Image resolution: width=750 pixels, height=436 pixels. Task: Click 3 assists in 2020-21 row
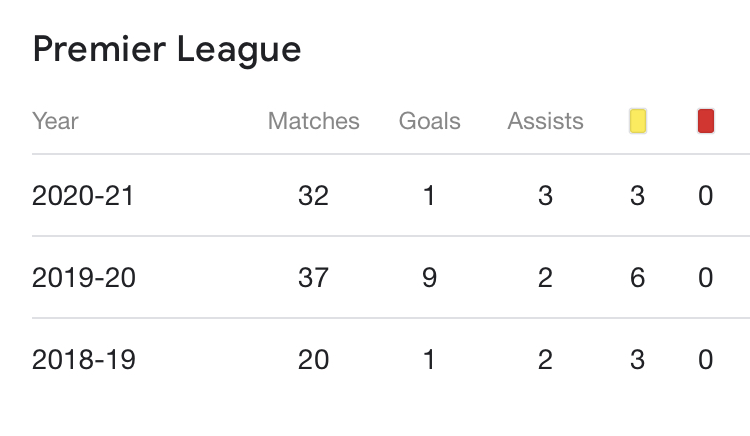pyautogui.click(x=545, y=196)
